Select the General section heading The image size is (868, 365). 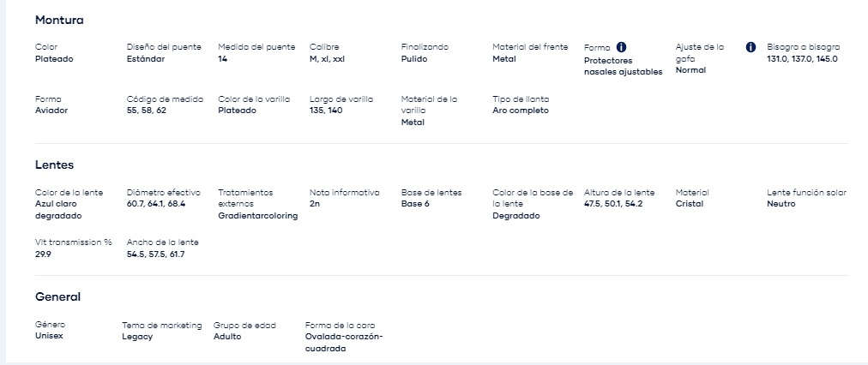click(57, 296)
